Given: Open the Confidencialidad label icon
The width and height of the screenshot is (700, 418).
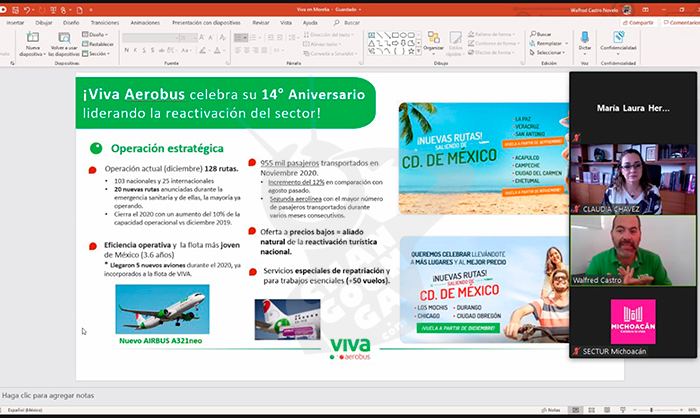Looking at the screenshot, I should (x=618, y=40).
